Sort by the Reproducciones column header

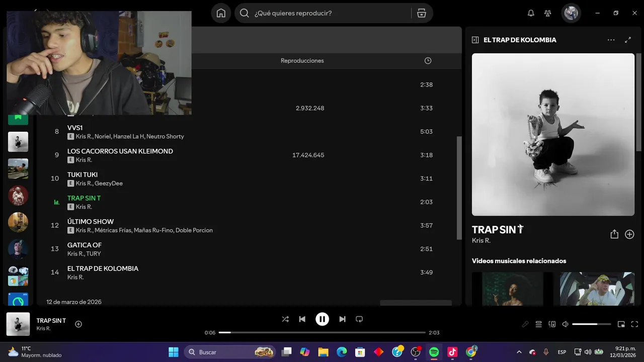coord(302,60)
